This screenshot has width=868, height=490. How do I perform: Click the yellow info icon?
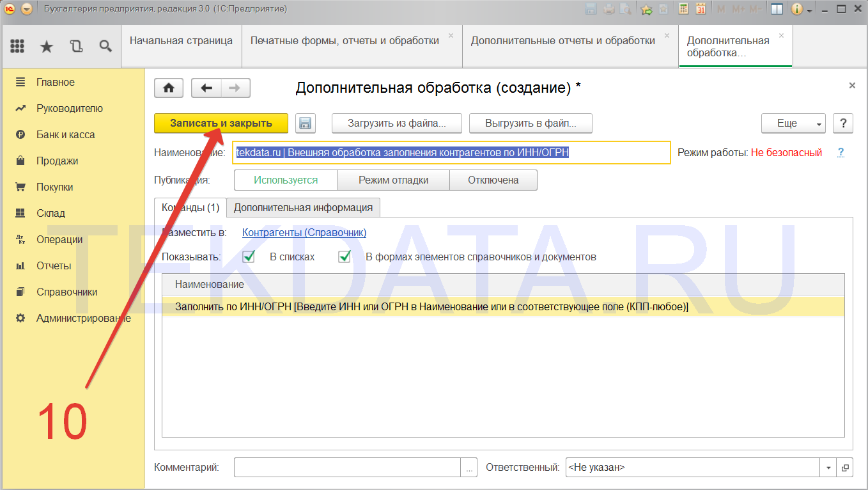coord(796,9)
